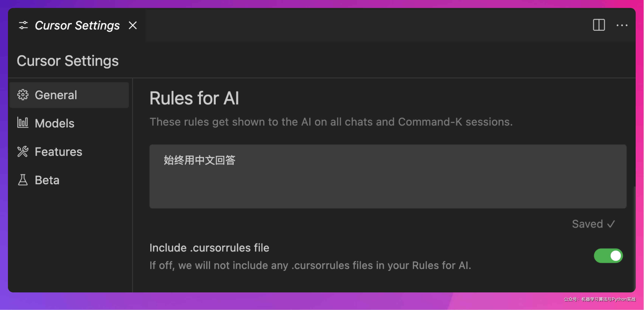644x310 pixels.
Task: Click the settings sliders icon in the tab
Action: tap(23, 26)
